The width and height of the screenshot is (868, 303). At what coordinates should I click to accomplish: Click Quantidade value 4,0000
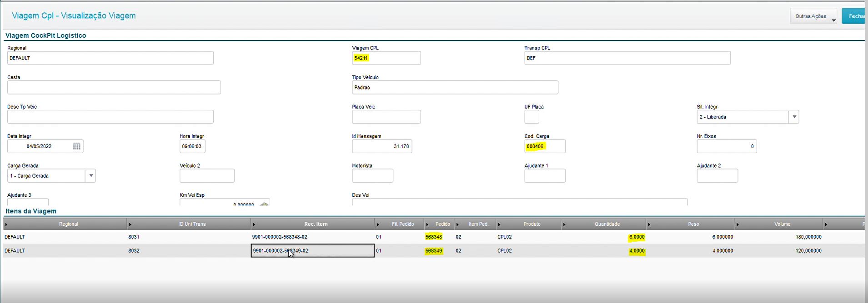click(637, 251)
